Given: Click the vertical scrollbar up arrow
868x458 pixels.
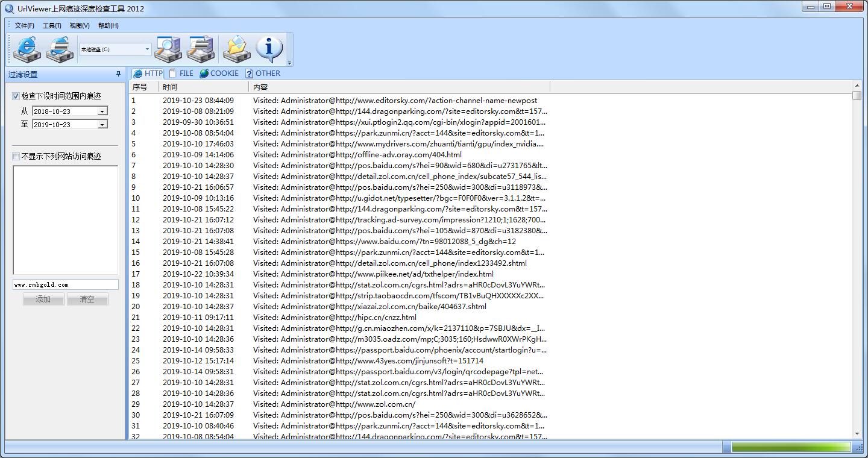Looking at the screenshot, I should click(857, 86).
